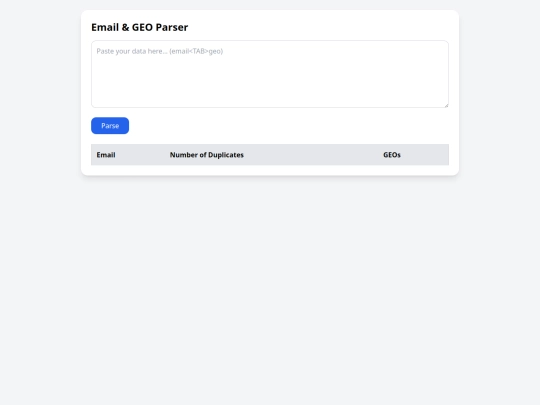Focus the paste data text area

[x=270, y=74]
